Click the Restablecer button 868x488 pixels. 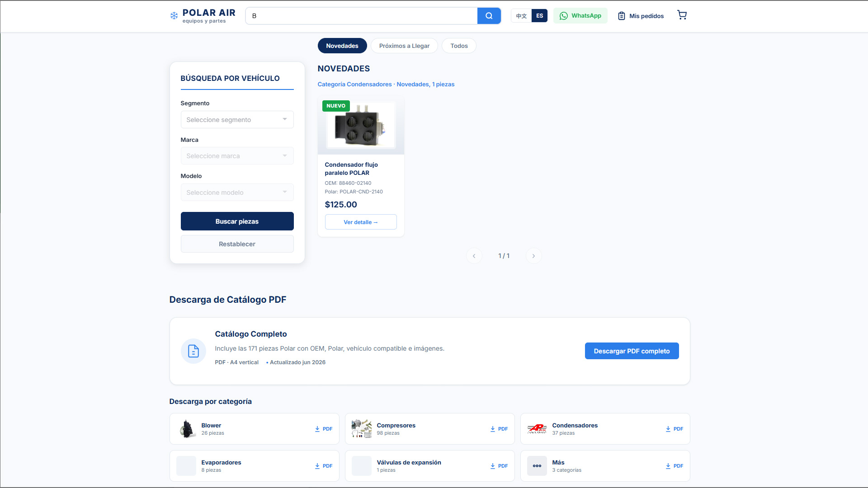237,244
